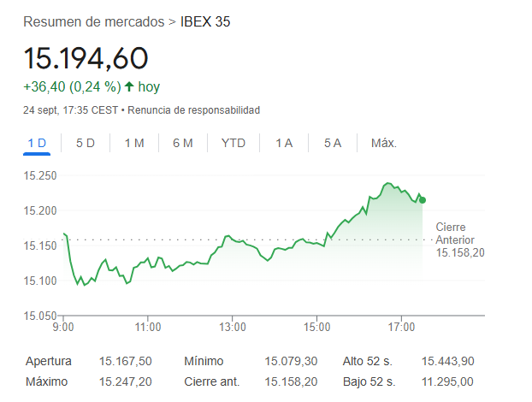532x402 pixels.
Task: Open the 5 A time range tab
Action: pos(333,143)
